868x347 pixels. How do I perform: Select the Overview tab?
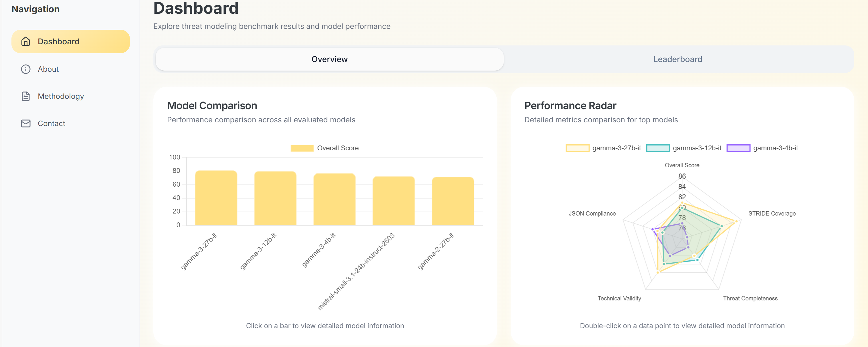[x=329, y=59]
